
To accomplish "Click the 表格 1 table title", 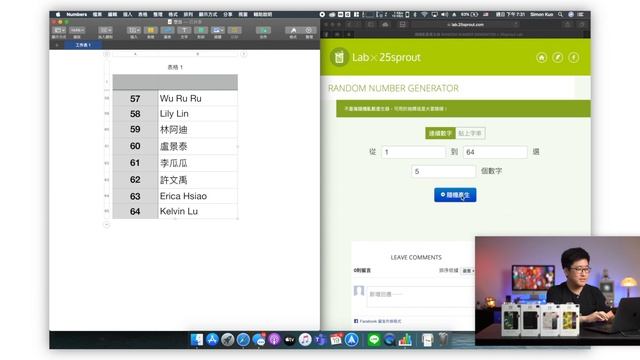I will tap(175, 67).
